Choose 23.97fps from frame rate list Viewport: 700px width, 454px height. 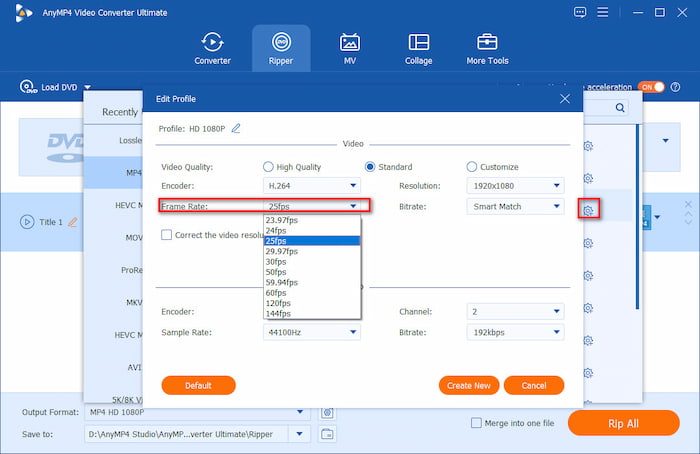312,220
